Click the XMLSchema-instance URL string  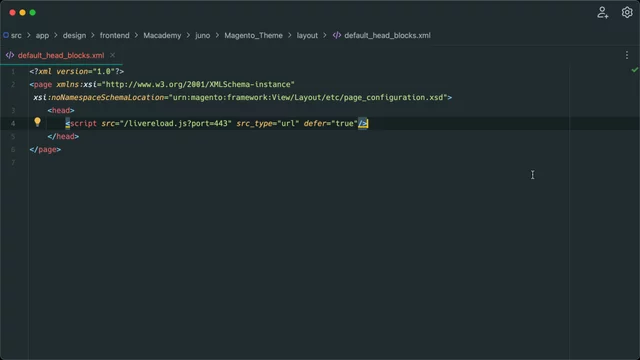198,84
